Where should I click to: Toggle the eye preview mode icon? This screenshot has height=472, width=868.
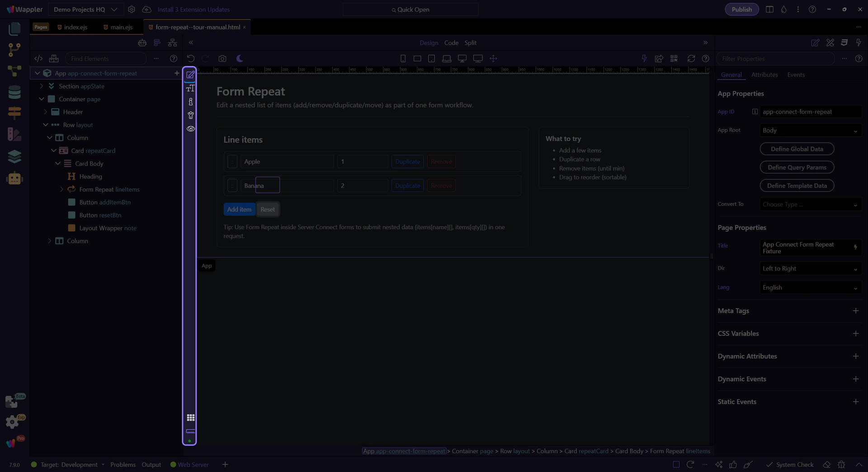tap(191, 129)
